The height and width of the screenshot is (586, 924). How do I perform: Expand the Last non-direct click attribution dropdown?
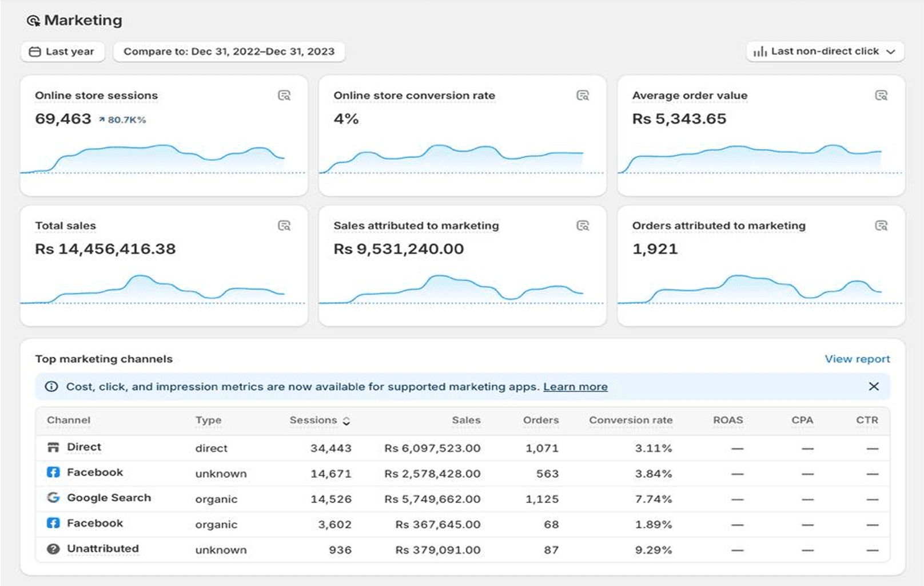pos(825,52)
